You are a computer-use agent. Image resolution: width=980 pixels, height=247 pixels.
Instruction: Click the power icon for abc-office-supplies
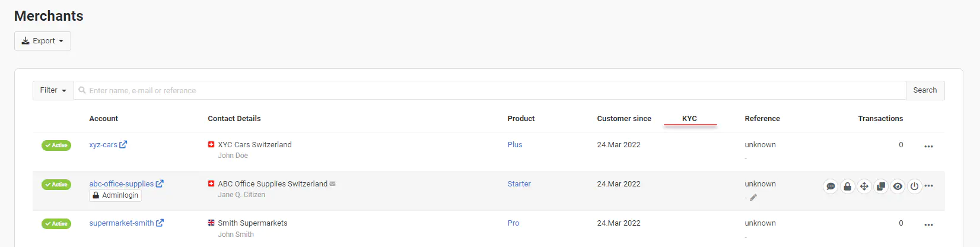click(x=915, y=186)
